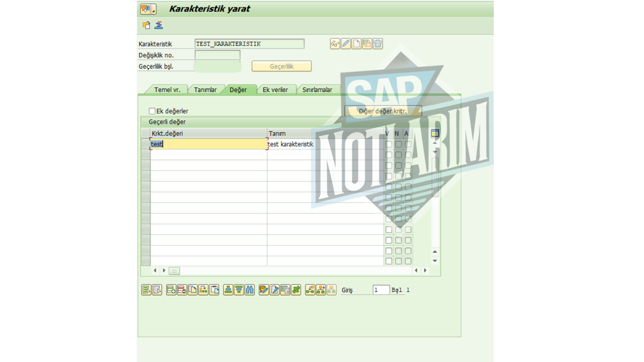This screenshot has height=362, width=644.
Task: Tick the A checkbox in the second table row
Action: tap(408, 155)
